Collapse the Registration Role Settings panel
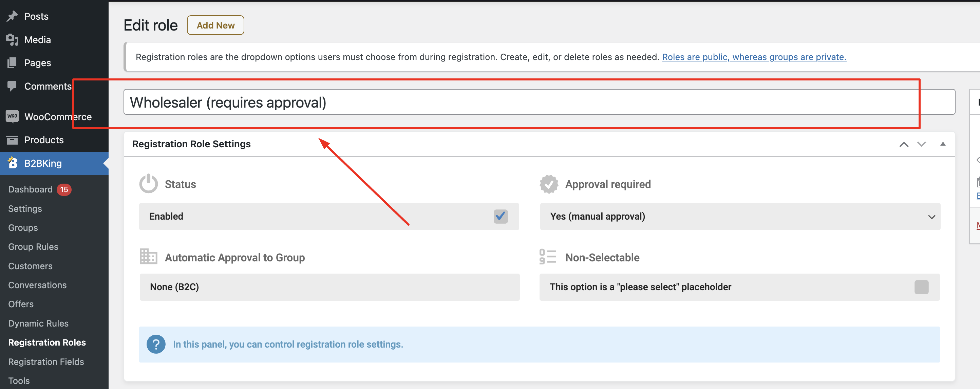 tap(943, 144)
